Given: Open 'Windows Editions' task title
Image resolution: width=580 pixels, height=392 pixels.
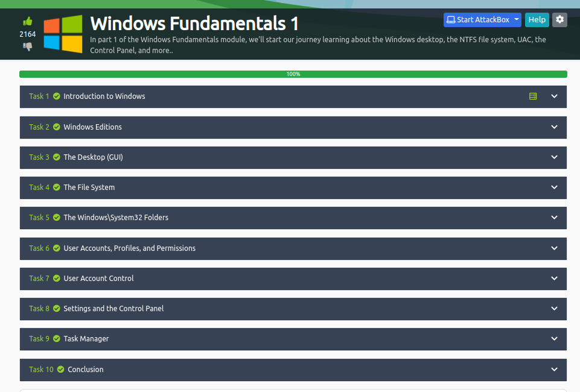Looking at the screenshot, I should [92, 127].
